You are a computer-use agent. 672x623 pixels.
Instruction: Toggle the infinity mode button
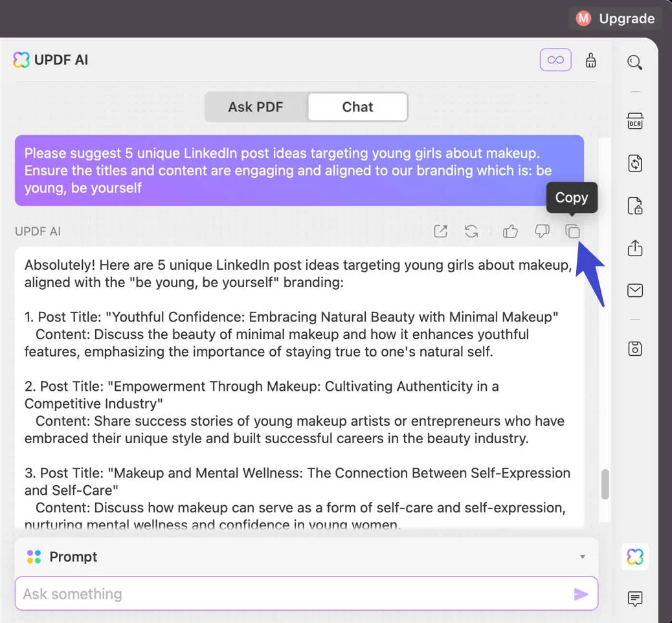pos(555,60)
